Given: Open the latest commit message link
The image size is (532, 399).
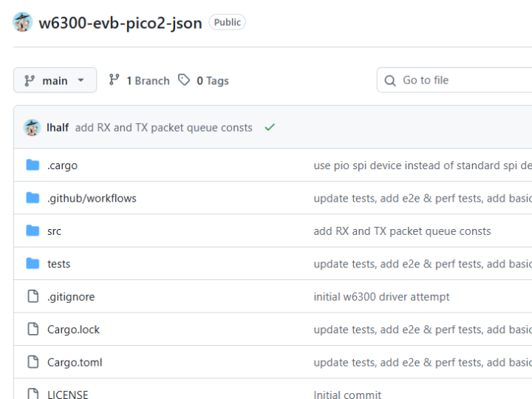Looking at the screenshot, I should 163,128.
